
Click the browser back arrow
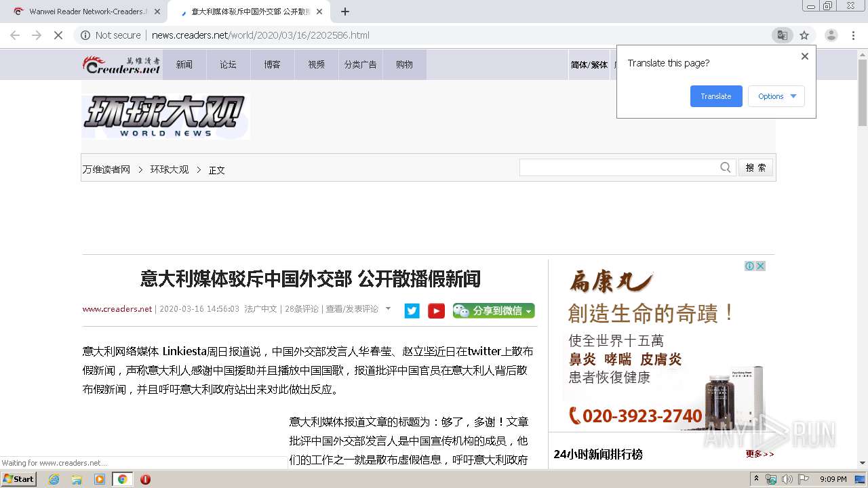pyautogui.click(x=15, y=35)
